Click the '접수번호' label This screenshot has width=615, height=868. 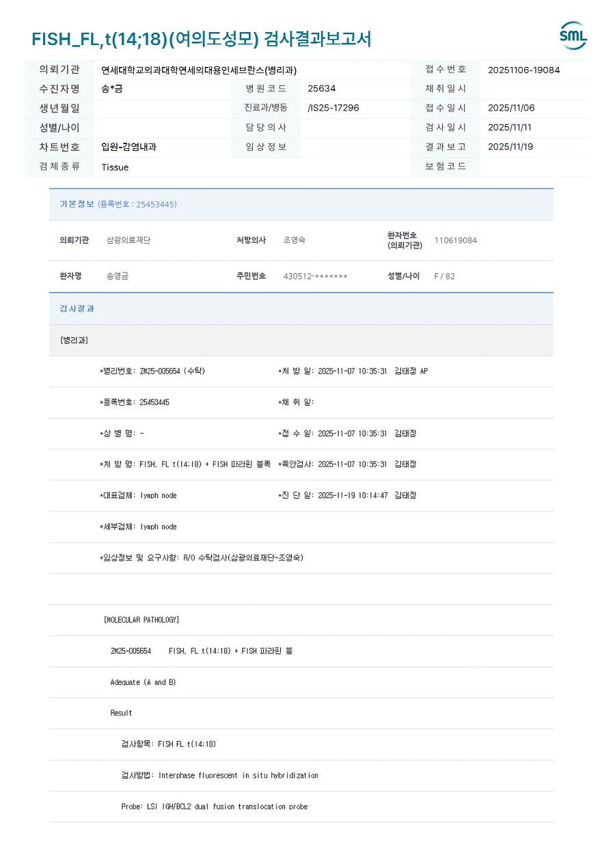[446, 70]
